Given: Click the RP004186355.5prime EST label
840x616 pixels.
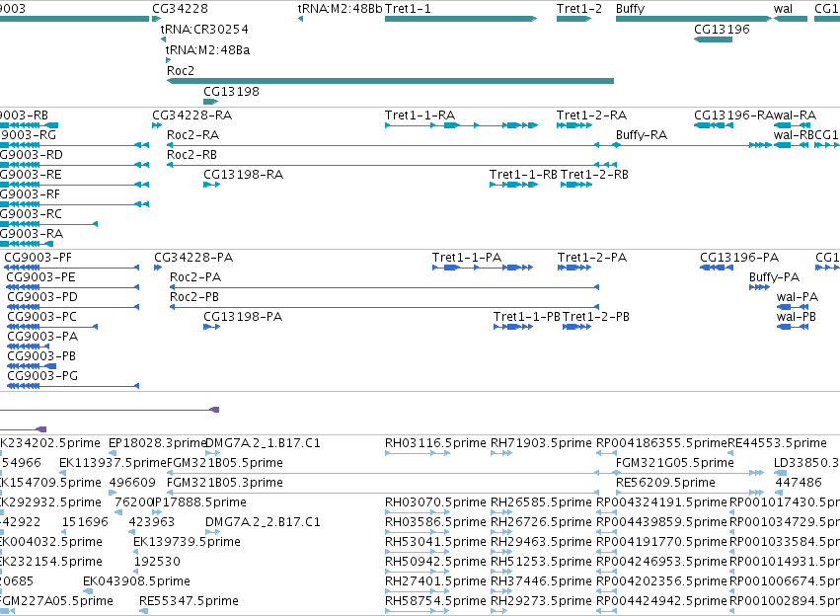Looking at the screenshot, I should (661, 443).
